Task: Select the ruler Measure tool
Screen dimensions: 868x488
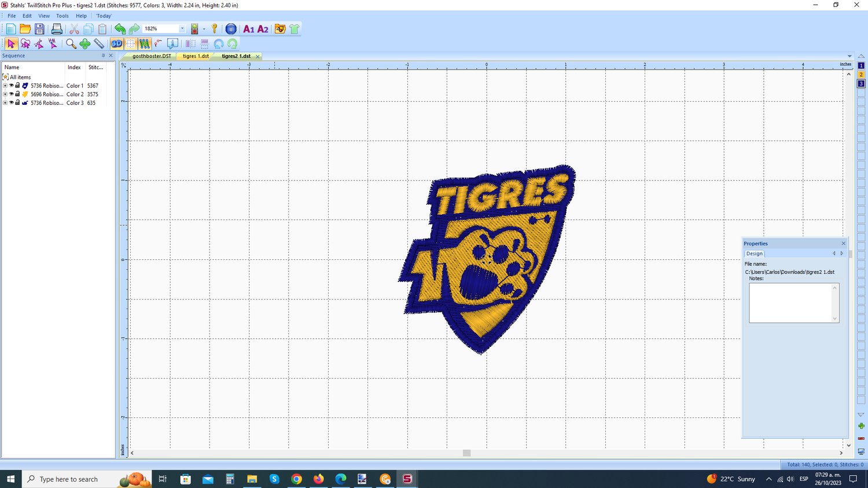Action: (99, 43)
